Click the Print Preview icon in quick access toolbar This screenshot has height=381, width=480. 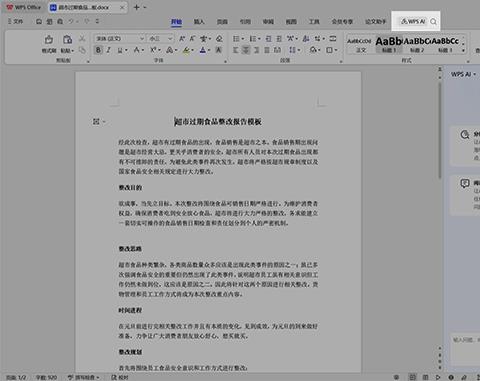(x=60, y=21)
